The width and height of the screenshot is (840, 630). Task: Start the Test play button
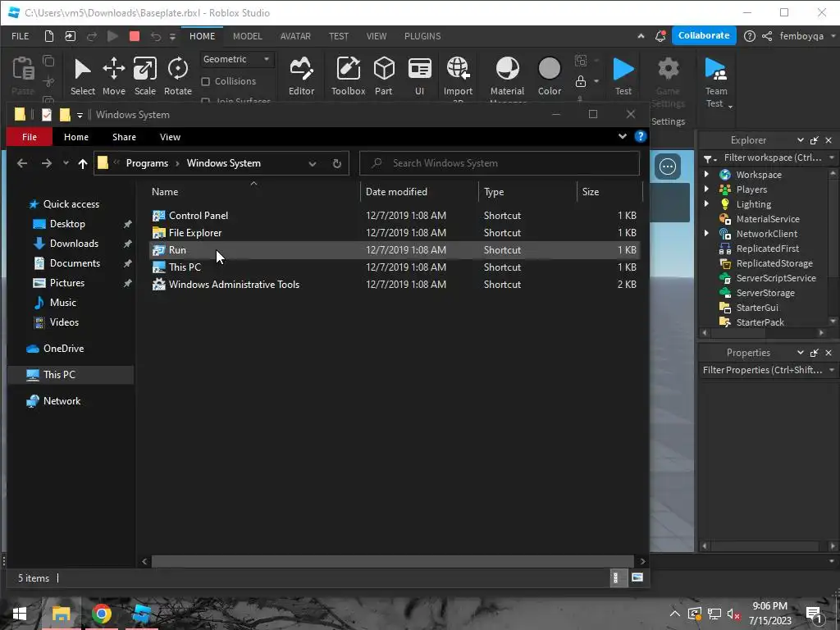click(623, 76)
